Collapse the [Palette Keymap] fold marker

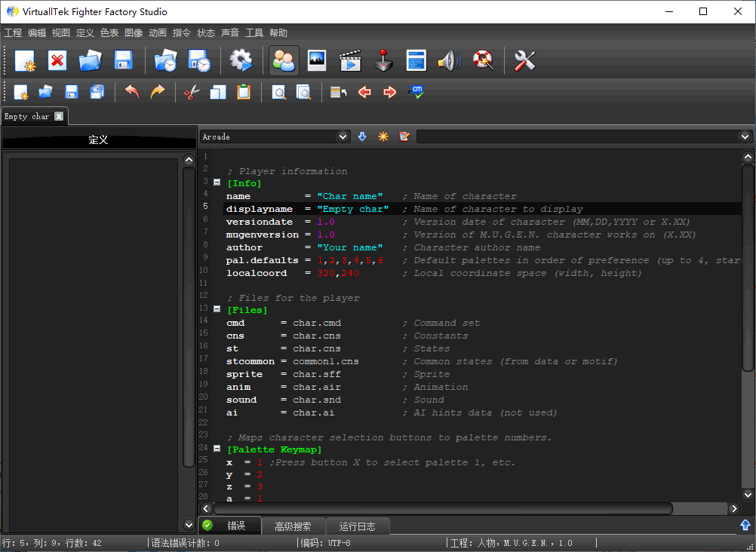coord(217,449)
